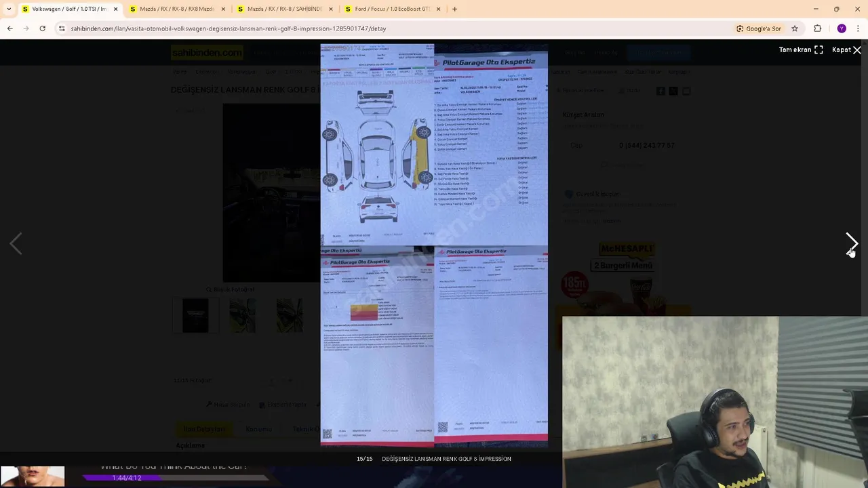Bookmark this page with star icon
The height and width of the screenshot is (488, 868).
click(795, 28)
